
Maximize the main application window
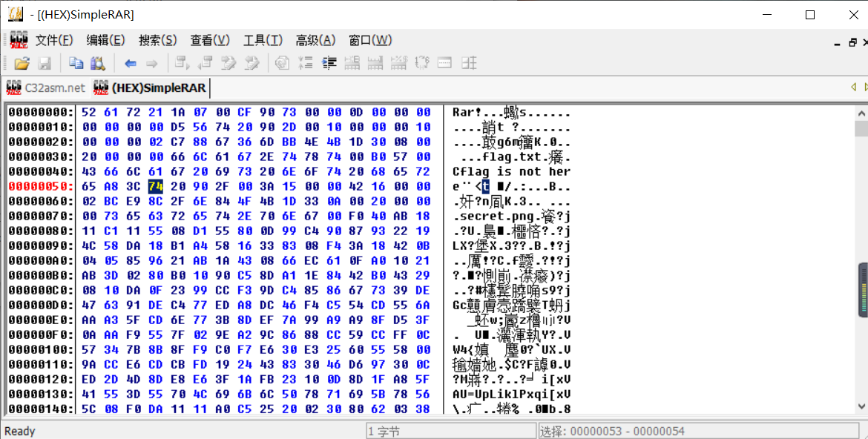[x=810, y=15]
